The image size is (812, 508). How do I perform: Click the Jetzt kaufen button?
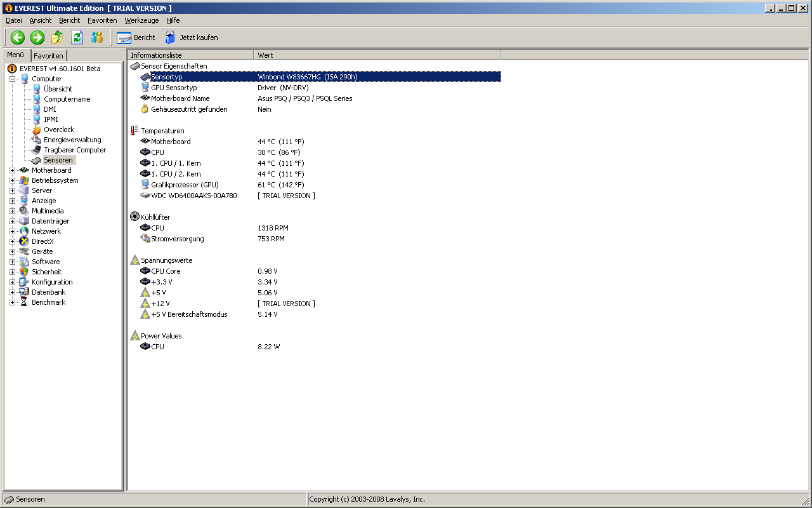click(x=191, y=37)
